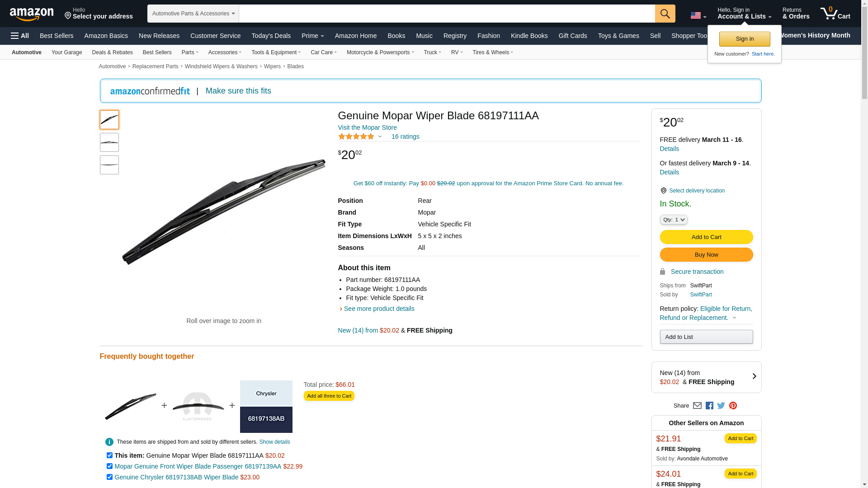Screen dimensions: 868x488
Task: Open the Tires & Wheels submenu
Action: tap(493, 52)
